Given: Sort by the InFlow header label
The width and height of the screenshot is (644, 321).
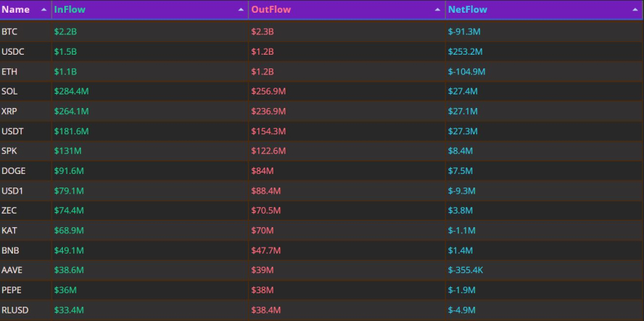Looking at the screenshot, I should 70,10.
